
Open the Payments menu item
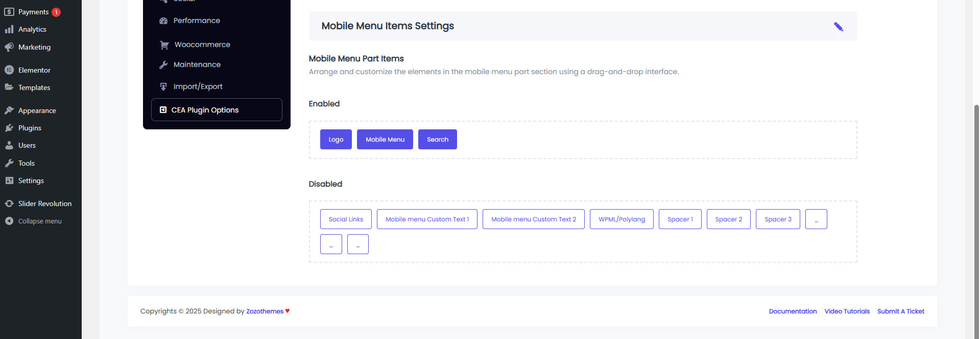click(33, 12)
